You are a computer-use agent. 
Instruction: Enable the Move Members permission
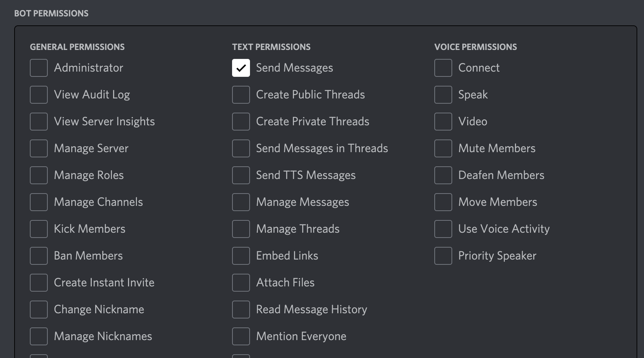(443, 202)
